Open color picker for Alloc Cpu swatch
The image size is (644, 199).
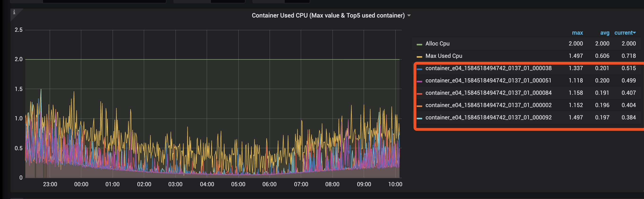419,44
